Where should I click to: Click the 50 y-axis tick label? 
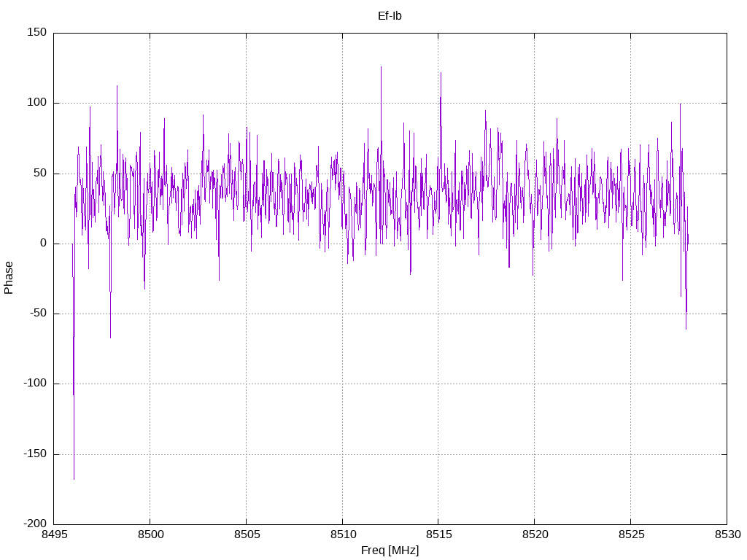[40, 173]
